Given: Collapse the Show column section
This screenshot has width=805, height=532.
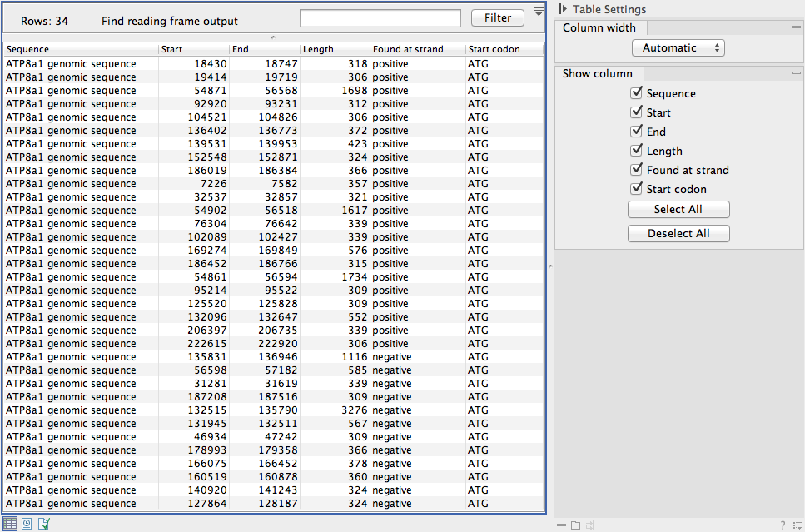Looking at the screenshot, I should [x=798, y=73].
